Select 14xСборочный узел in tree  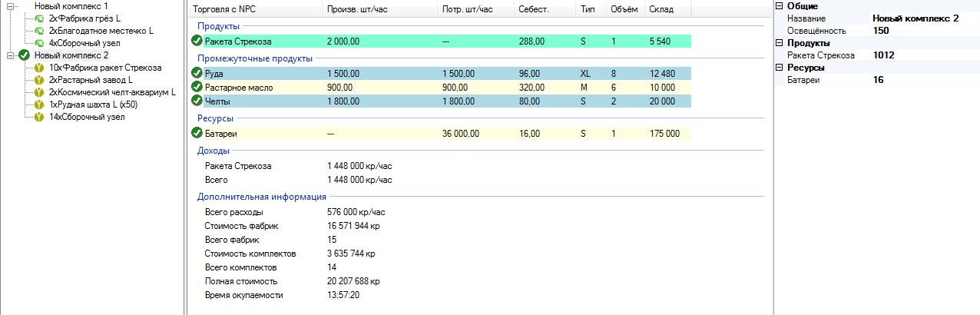(86, 117)
